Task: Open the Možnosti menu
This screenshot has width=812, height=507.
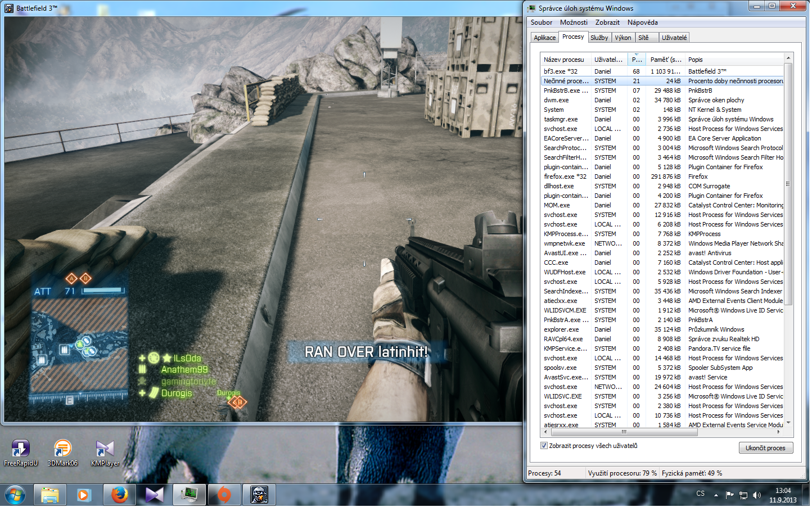Action: click(x=574, y=22)
